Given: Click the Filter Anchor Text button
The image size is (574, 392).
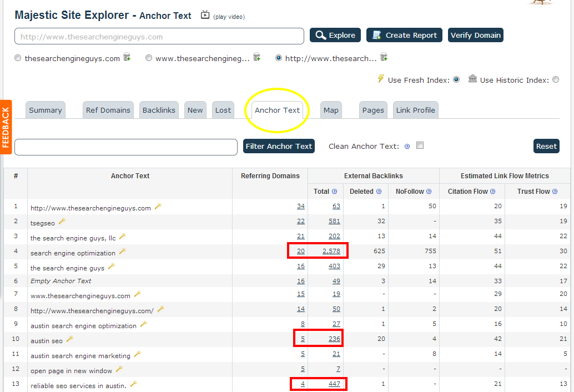Looking at the screenshot, I should pyautogui.click(x=279, y=146).
